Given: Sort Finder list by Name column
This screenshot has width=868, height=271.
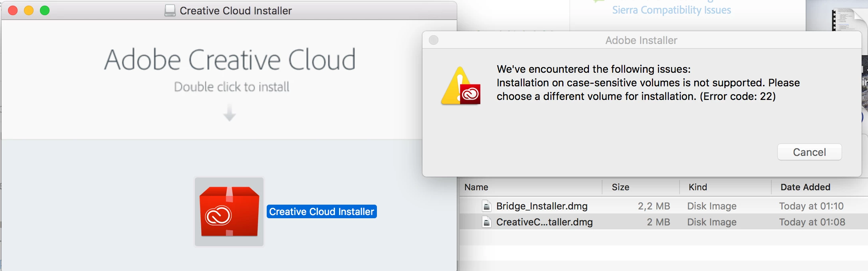Looking at the screenshot, I should click(476, 187).
